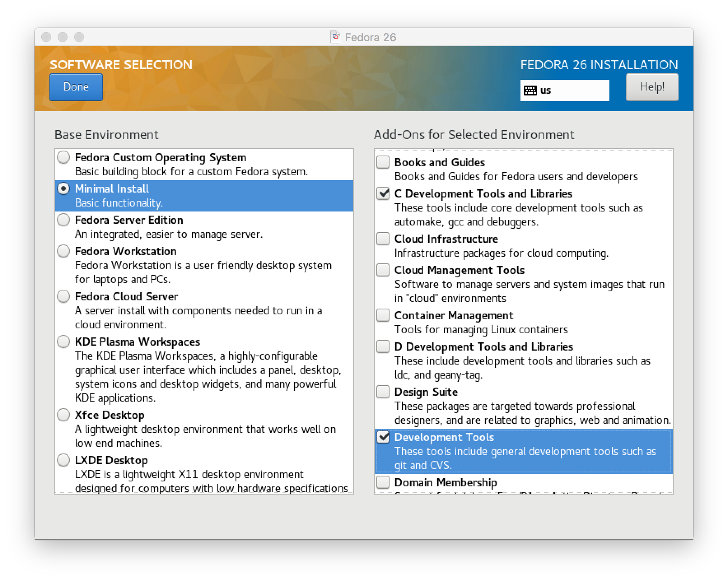Screen dimensions: 728x581
Task: Click the 'Fedora Workstation' environment title
Action: [126, 251]
